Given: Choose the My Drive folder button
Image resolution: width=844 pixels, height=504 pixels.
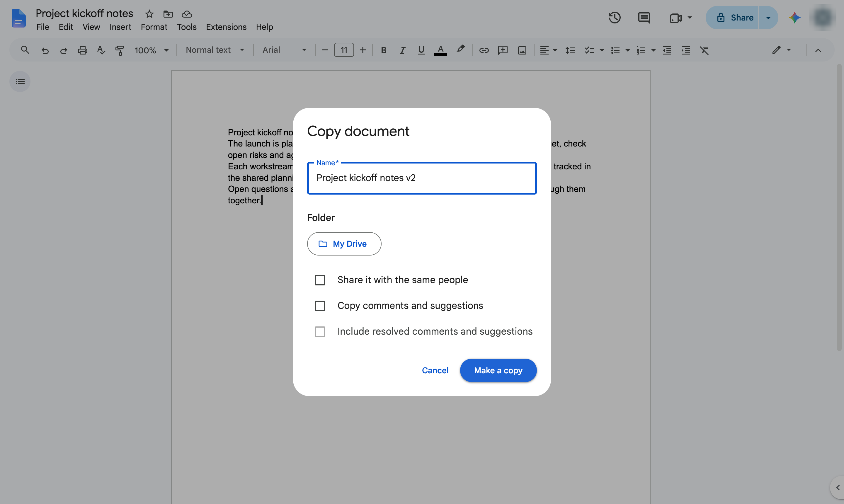Looking at the screenshot, I should click(x=344, y=244).
